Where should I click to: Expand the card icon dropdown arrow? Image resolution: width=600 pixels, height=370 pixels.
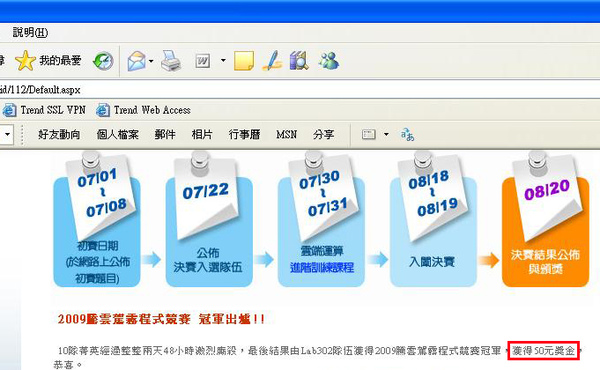point(386,134)
